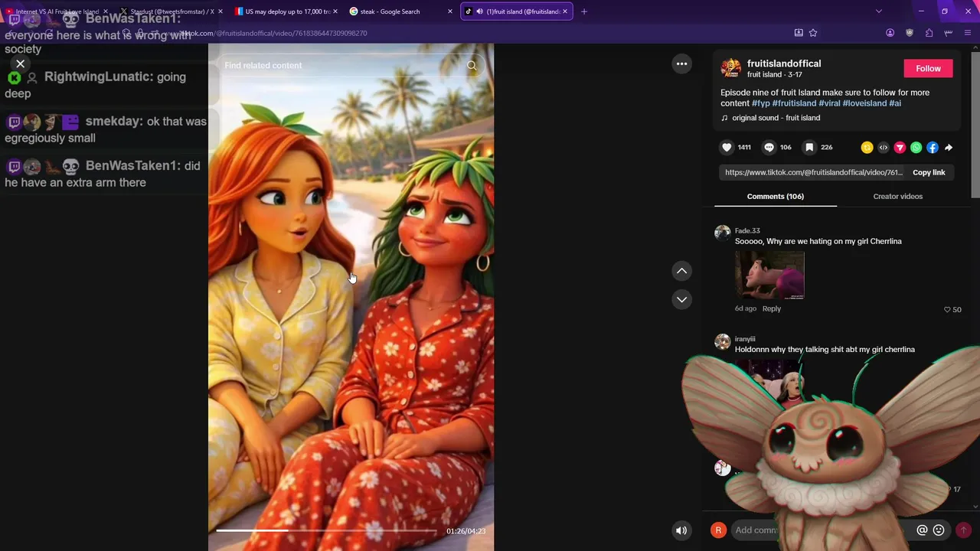Open comments via speech bubble icon

(769, 147)
